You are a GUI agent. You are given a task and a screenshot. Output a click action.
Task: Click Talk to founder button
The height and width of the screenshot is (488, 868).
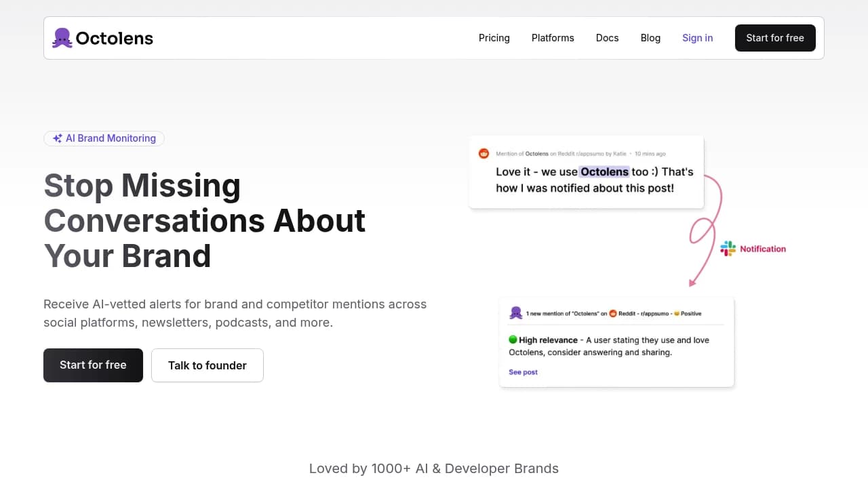(x=208, y=365)
